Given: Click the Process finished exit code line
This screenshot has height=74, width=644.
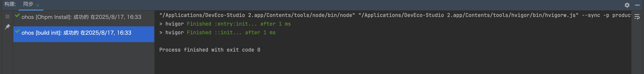Looking at the screenshot, I should pos(210,50).
